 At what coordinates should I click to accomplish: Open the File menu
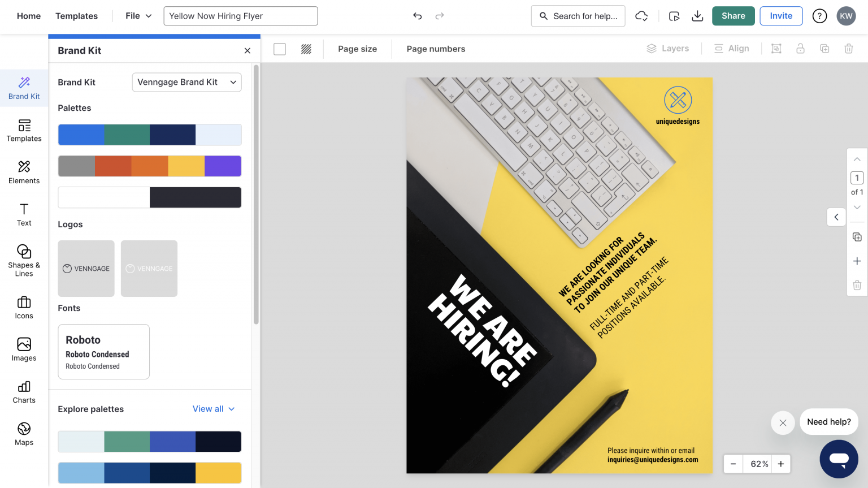[137, 16]
